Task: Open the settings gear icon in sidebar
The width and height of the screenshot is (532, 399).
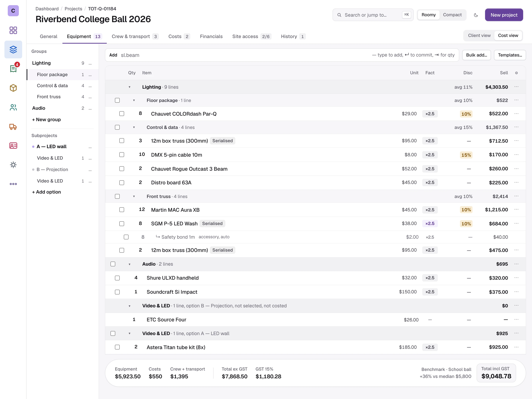Action: [x=13, y=165]
